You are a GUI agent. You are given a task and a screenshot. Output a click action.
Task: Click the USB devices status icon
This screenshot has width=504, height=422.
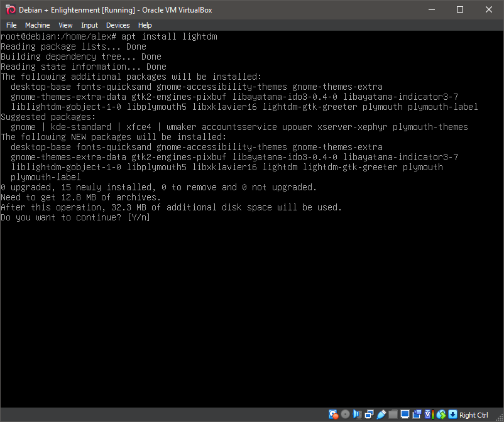(x=381, y=414)
